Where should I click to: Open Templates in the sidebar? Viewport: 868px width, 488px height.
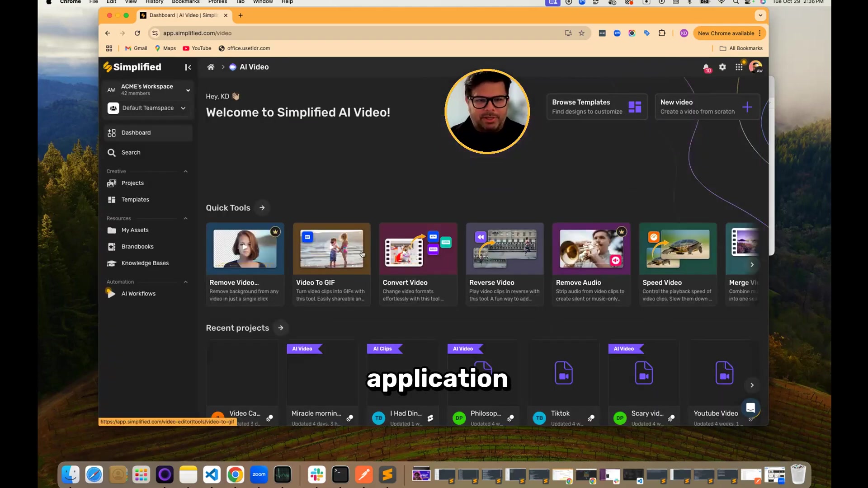pyautogui.click(x=148, y=199)
